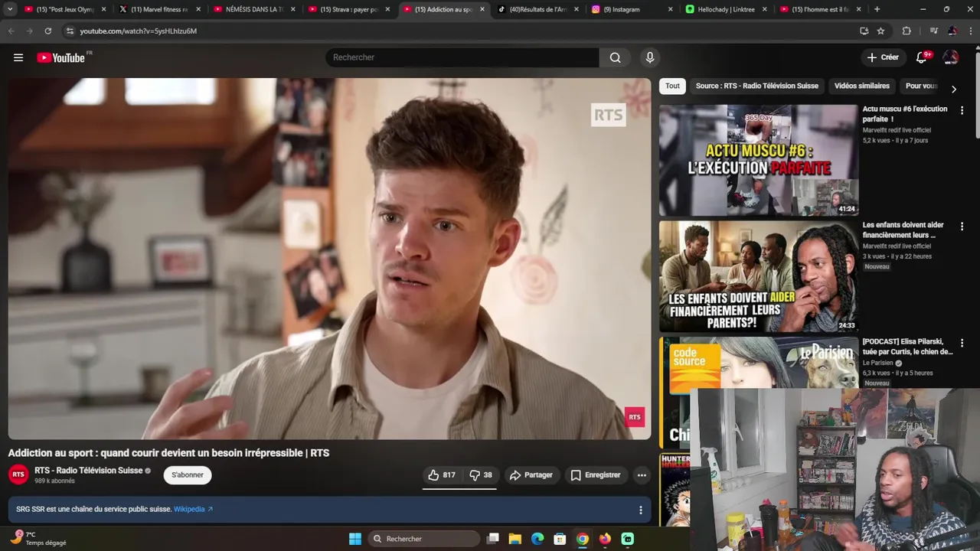Show more filter chips with right arrow
980x551 pixels.
click(x=953, y=89)
